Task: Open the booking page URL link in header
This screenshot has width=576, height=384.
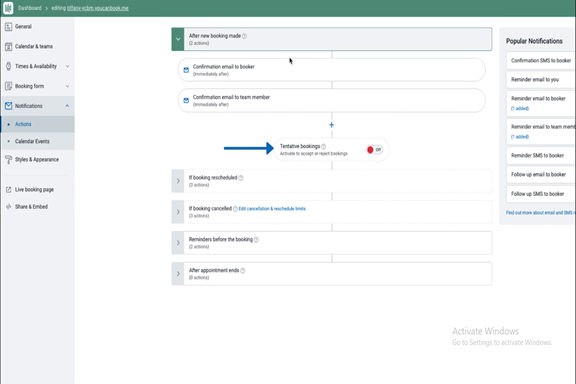Action: pyautogui.click(x=98, y=8)
